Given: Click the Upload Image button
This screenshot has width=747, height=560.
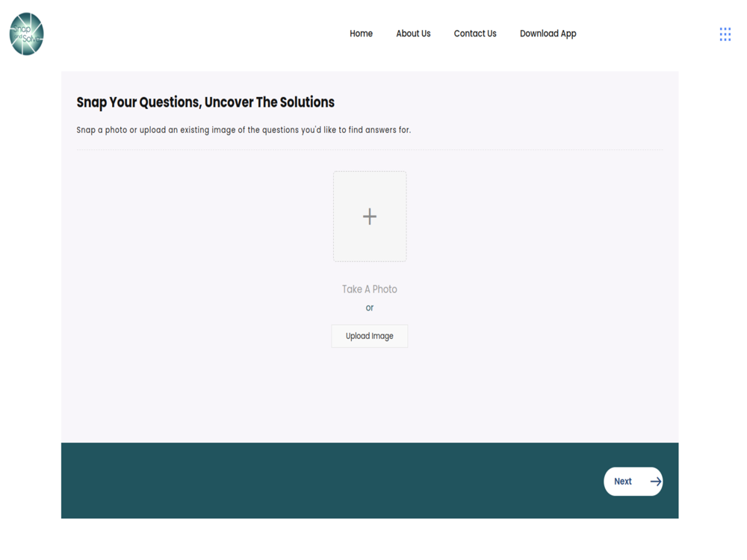Looking at the screenshot, I should click(x=370, y=336).
